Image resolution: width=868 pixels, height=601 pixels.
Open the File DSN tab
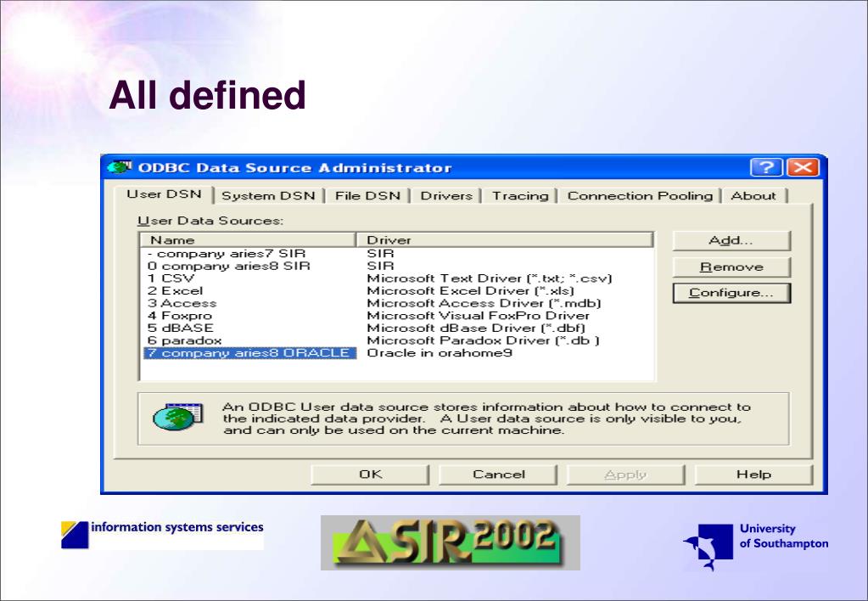[x=367, y=195]
